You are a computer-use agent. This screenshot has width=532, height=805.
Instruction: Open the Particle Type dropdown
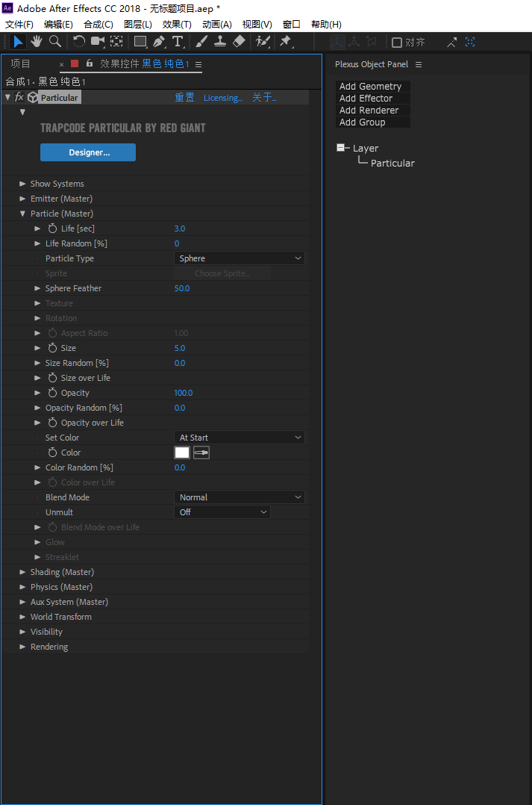(x=240, y=258)
